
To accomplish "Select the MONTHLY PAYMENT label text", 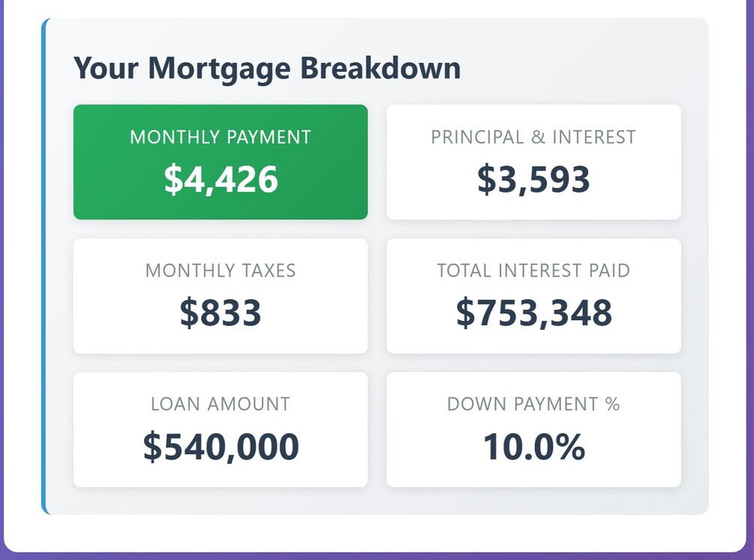I will click(x=221, y=137).
